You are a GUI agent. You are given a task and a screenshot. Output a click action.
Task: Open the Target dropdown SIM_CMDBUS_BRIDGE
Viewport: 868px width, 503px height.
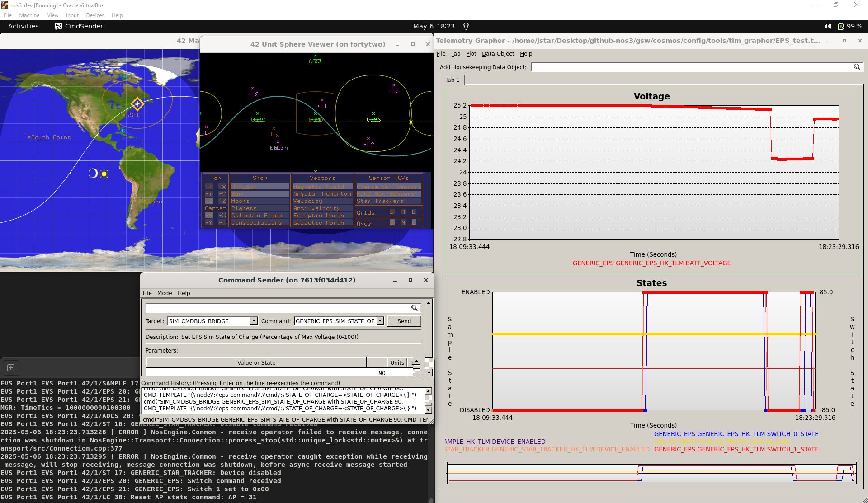click(x=212, y=321)
